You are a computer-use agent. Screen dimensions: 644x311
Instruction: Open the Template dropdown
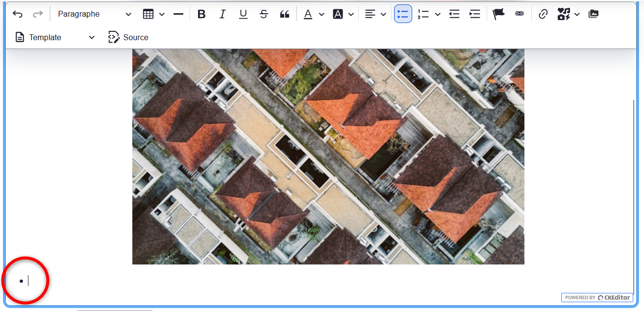pos(55,38)
